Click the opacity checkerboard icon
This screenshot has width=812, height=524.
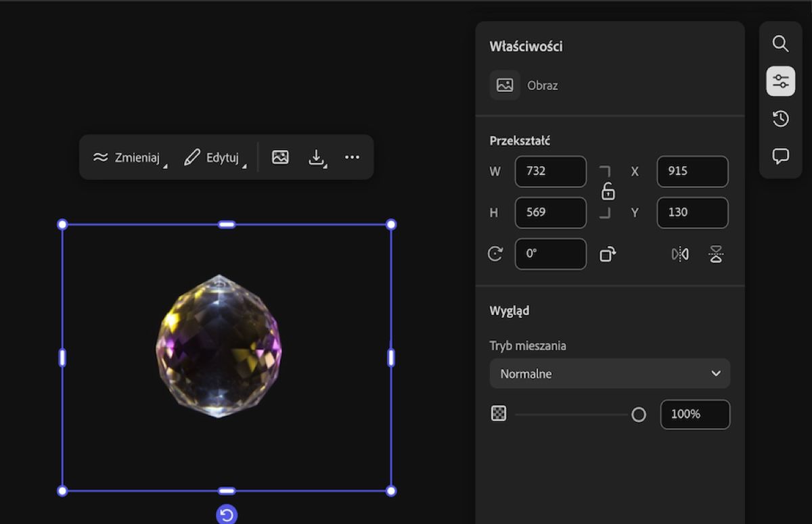click(x=499, y=414)
